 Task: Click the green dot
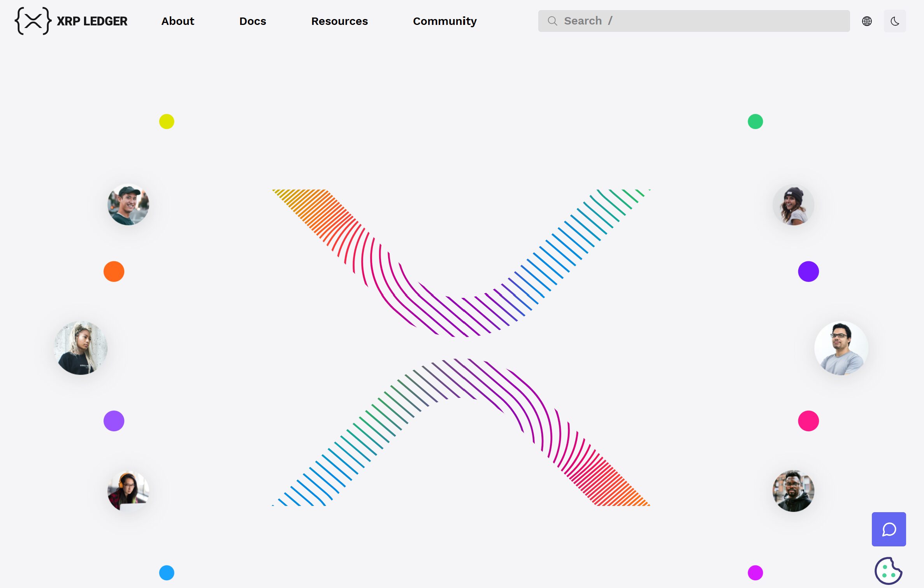point(755,122)
